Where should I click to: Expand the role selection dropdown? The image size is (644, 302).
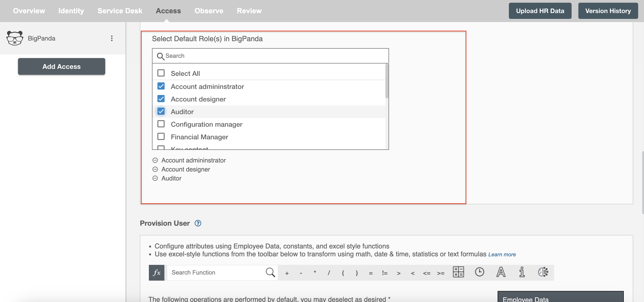[x=270, y=55]
